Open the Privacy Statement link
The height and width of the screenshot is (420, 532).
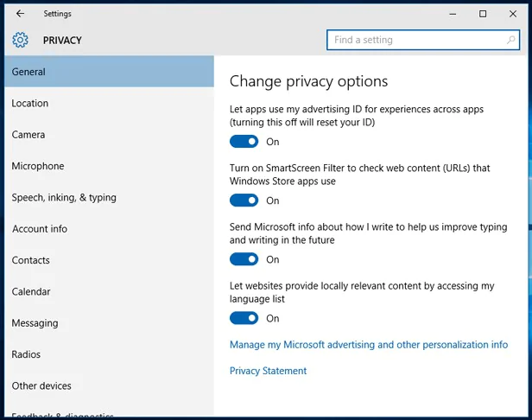[x=268, y=371]
